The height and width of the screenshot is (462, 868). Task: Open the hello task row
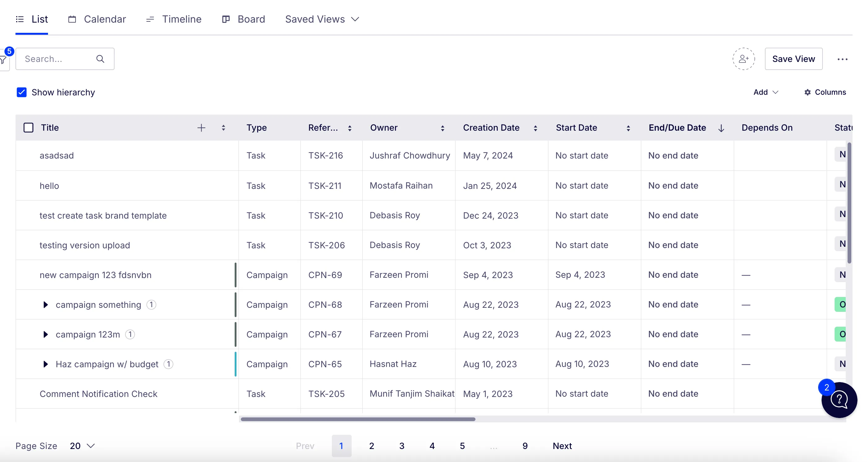[x=49, y=186]
